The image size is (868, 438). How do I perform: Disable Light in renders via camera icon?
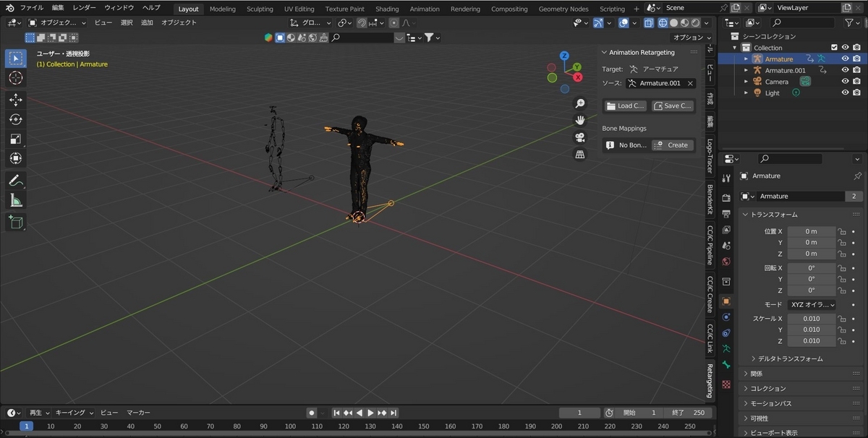point(856,93)
